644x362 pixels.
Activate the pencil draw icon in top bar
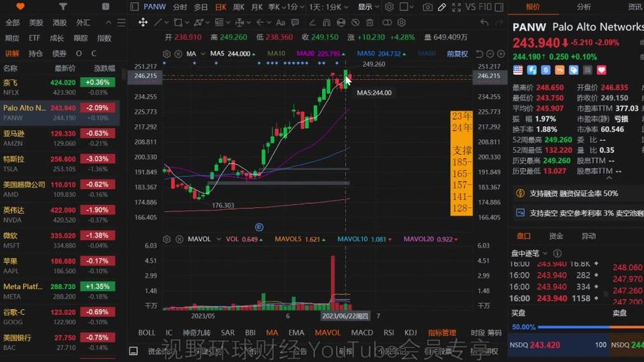click(x=442, y=7)
